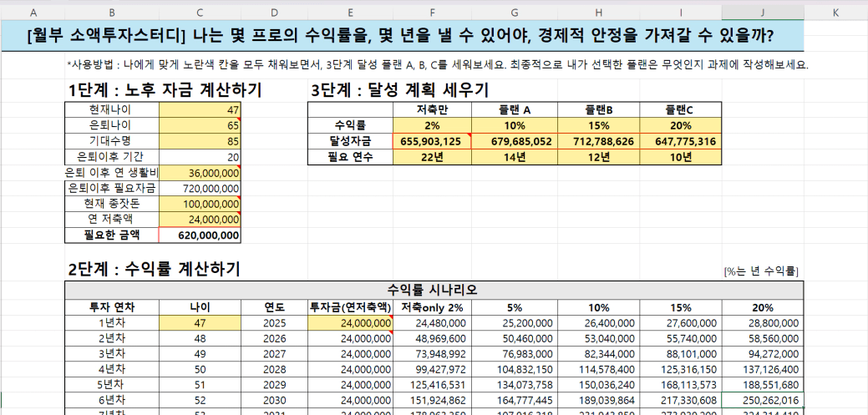Click the 14년 필요 연수 cell
Image resolution: width=868 pixels, height=415 pixels.
point(515,157)
